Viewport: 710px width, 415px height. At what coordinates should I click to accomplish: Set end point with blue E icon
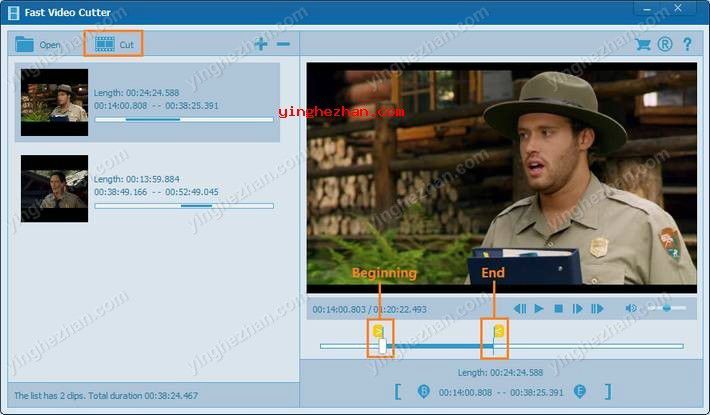580,391
